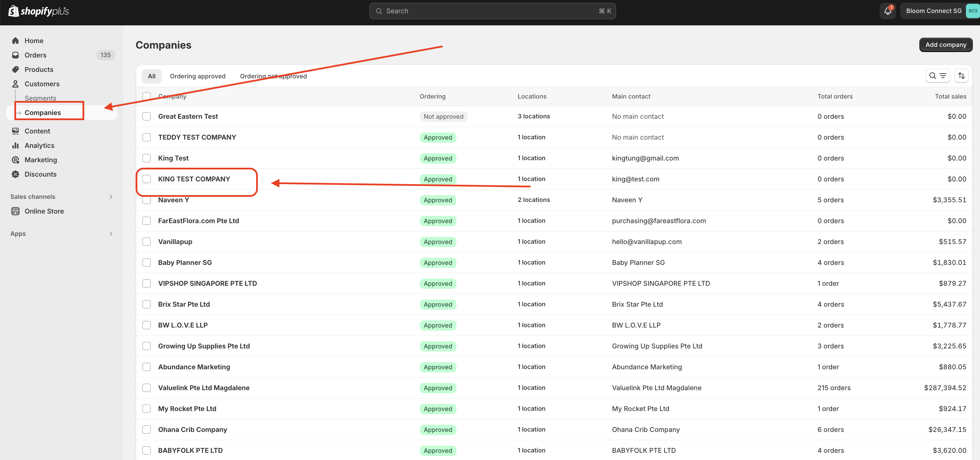Click the magnifier icon in search bar
The height and width of the screenshot is (460, 980).
(379, 11)
